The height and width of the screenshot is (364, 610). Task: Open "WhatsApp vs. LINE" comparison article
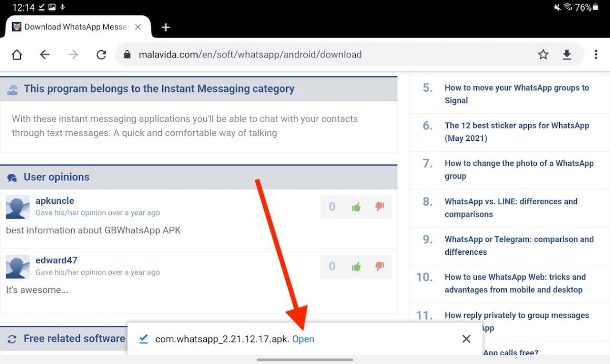tap(510, 207)
